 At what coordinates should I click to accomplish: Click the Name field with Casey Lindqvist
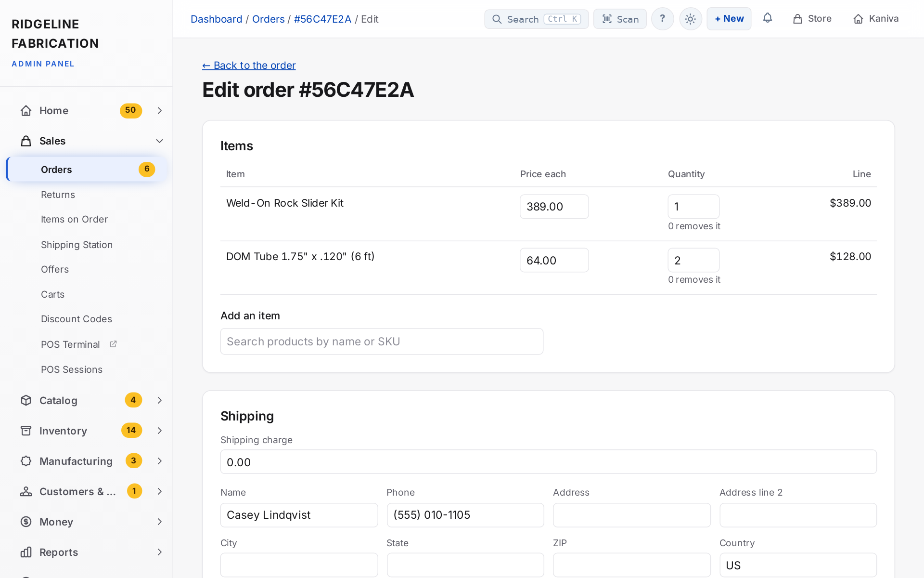[299, 515]
